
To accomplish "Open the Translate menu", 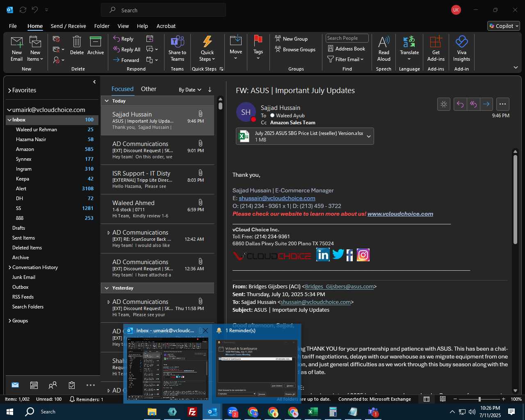I will [x=409, y=49].
